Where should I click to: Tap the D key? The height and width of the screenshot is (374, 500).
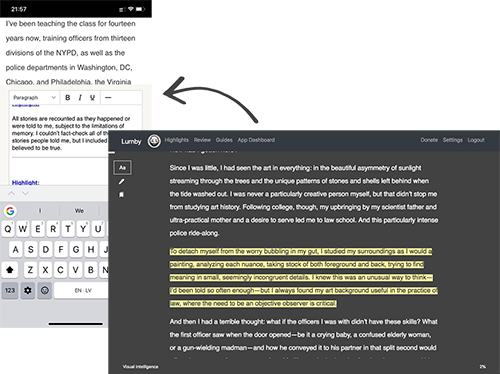point(46,249)
